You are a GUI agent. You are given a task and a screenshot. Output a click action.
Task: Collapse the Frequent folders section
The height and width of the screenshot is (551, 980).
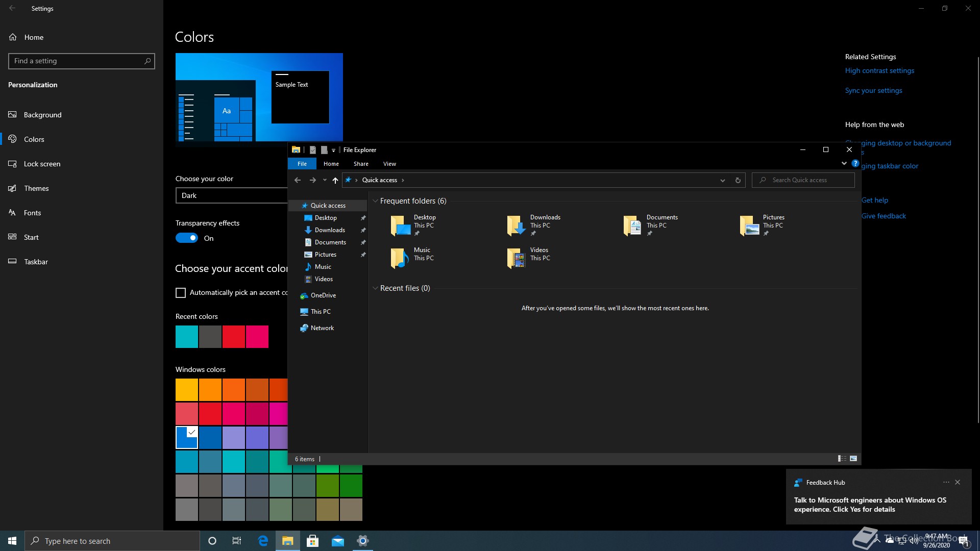point(375,201)
